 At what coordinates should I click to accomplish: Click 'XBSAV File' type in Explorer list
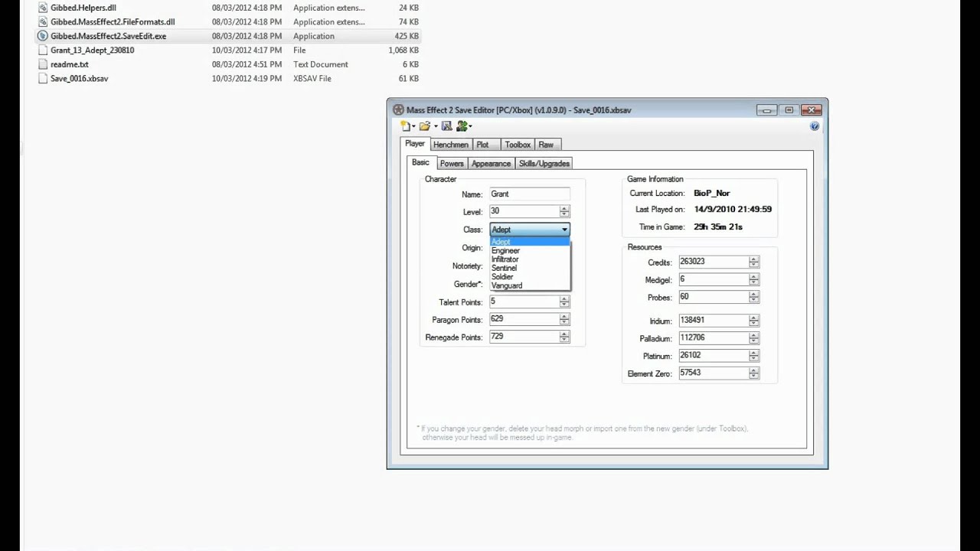[312, 78]
